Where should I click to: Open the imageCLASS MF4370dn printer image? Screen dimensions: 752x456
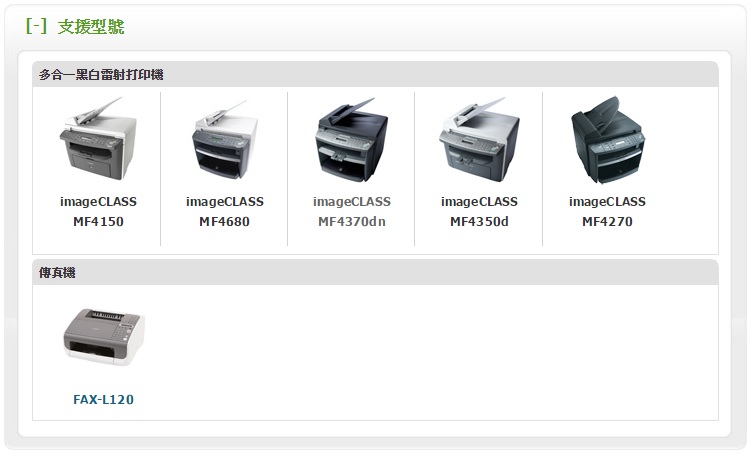pyautogui.click(x=352, y=140)
